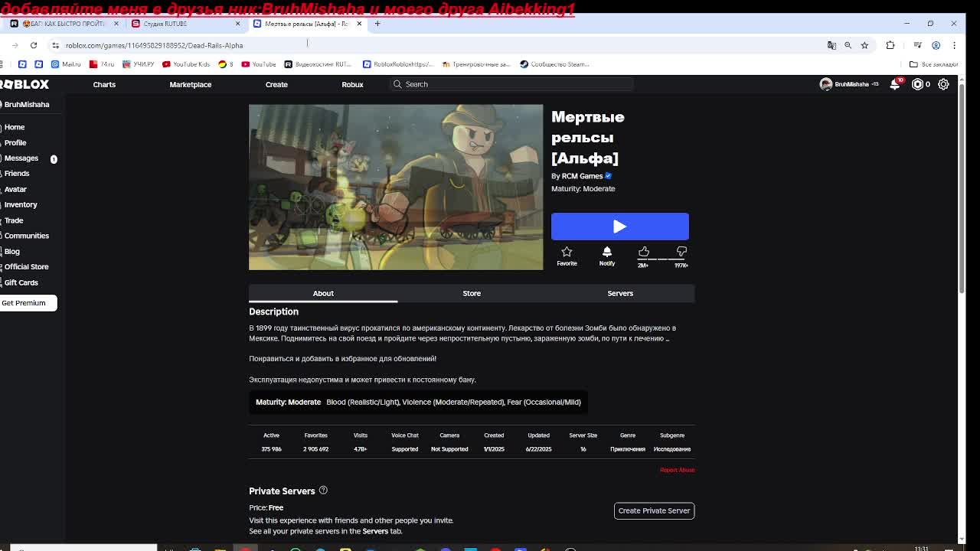Open Trade in the left sidebar
The image size is (980, 551).
tap(14, 220)
